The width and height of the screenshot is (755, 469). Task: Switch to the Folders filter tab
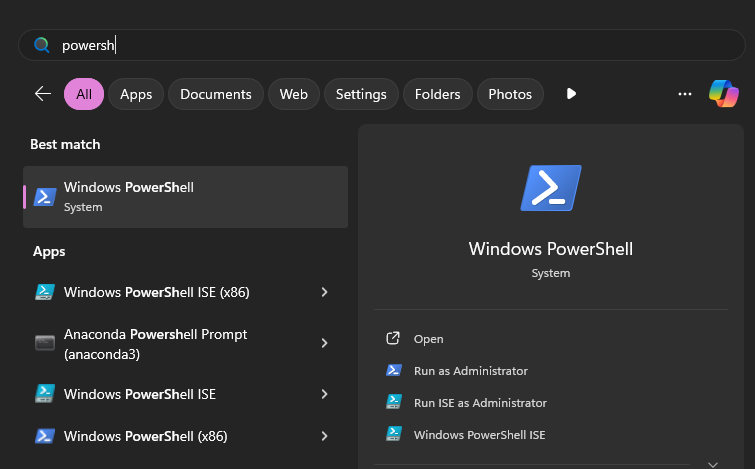coord(437,94)
